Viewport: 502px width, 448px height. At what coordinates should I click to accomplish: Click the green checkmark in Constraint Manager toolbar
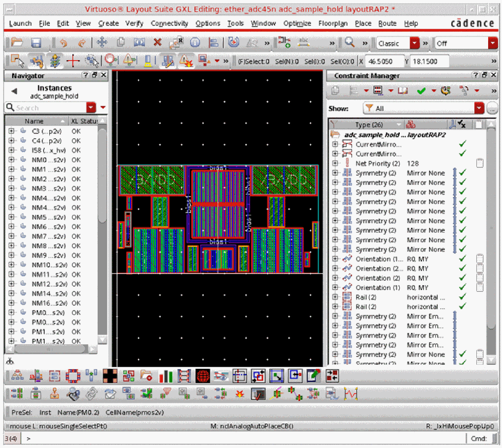point(421,91)
